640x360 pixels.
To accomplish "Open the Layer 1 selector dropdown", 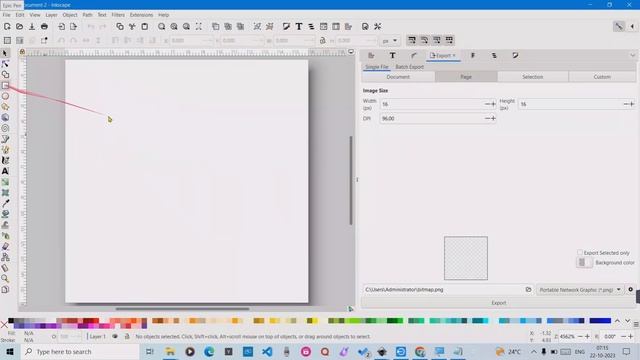I will pyautogui.click(x=97, y=337).
